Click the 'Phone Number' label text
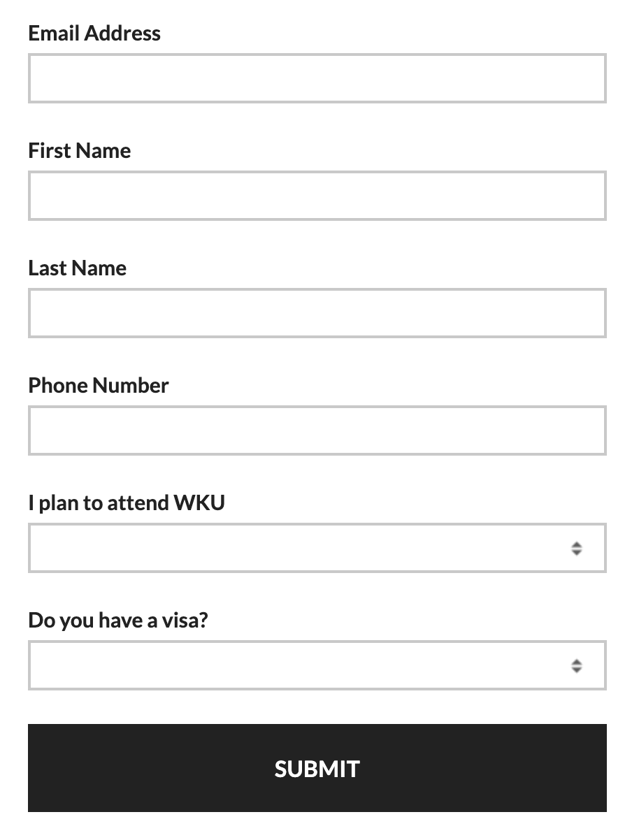Screen dimensions: 632x840 pyautogui.click(x=99, y=386)
